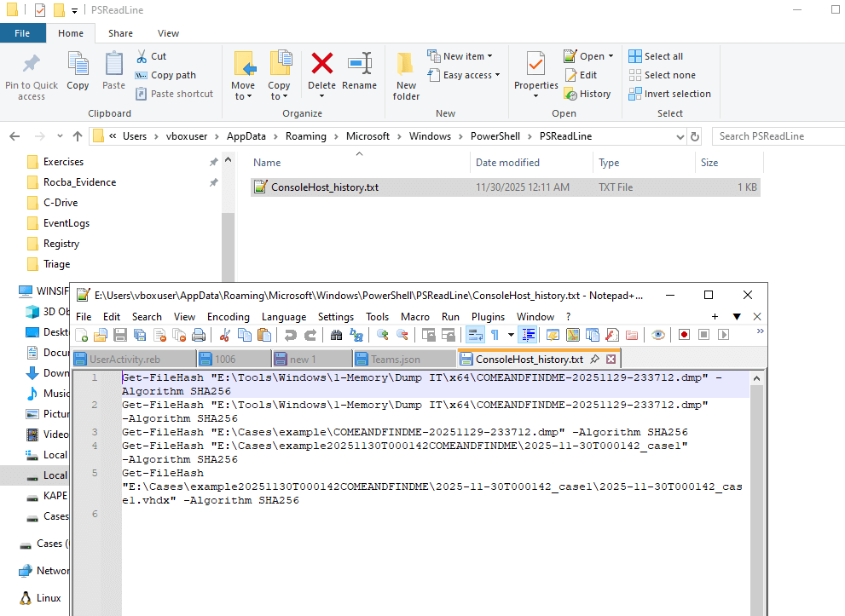Expand the show-symbol dropdown arrow

[511, 336]
